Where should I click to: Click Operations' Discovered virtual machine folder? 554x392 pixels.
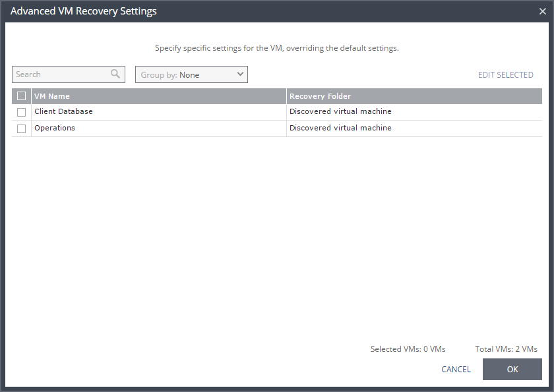coord(340,128)
